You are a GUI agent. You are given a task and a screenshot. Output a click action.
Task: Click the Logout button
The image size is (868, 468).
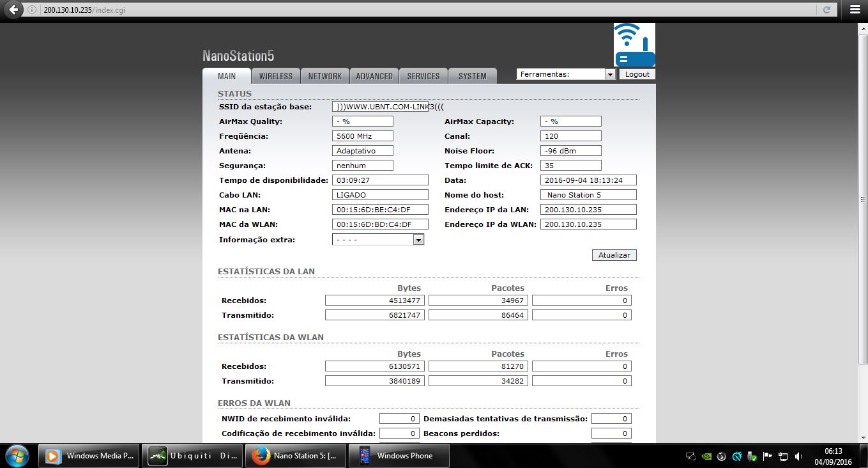click(637, 74)
